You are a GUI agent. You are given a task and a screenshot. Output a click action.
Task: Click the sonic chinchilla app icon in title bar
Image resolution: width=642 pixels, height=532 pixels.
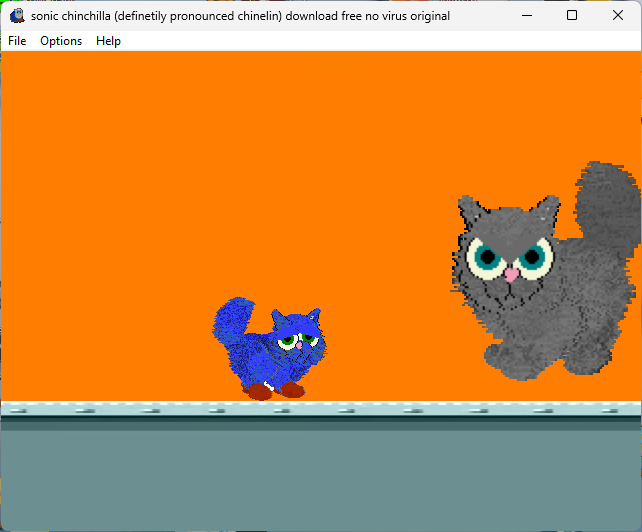17,15
